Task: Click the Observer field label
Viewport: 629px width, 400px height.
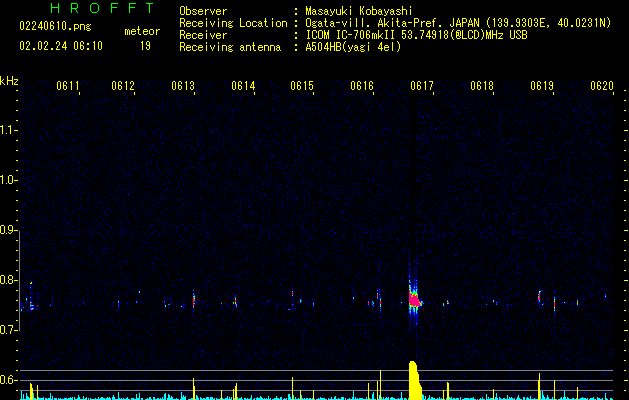Action: [x=203, y=11]
